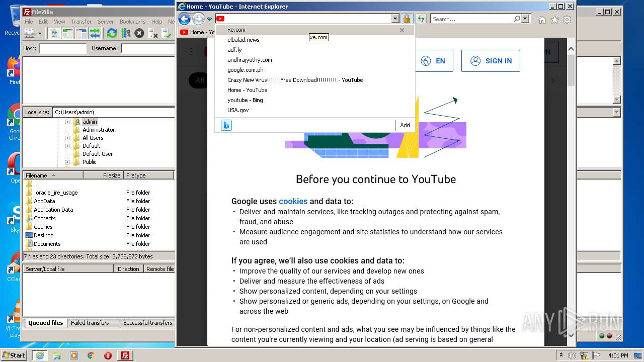Viewport: 644px width, 362px height.
Task: Open Chrome from taskbar
Action: [x=91, y=355]
